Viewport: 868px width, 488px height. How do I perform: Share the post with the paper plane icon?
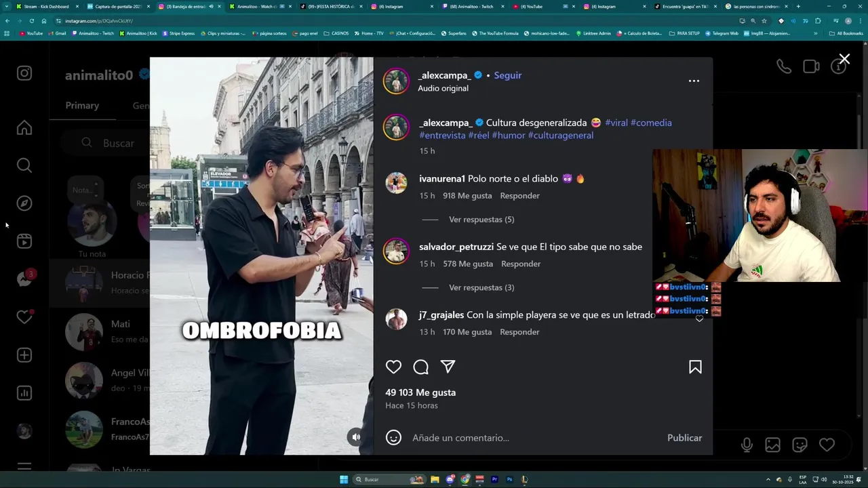click(x=448, y=367)
